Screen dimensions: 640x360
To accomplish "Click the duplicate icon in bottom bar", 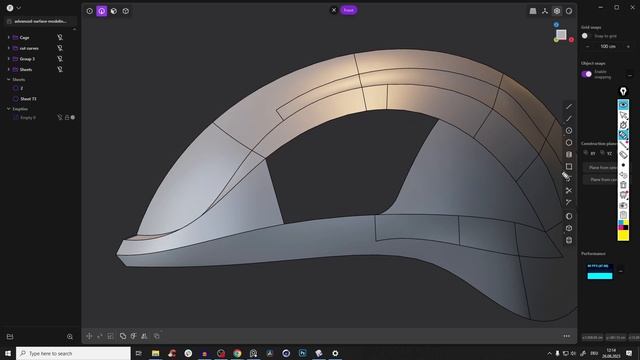I will pos(156,336).
